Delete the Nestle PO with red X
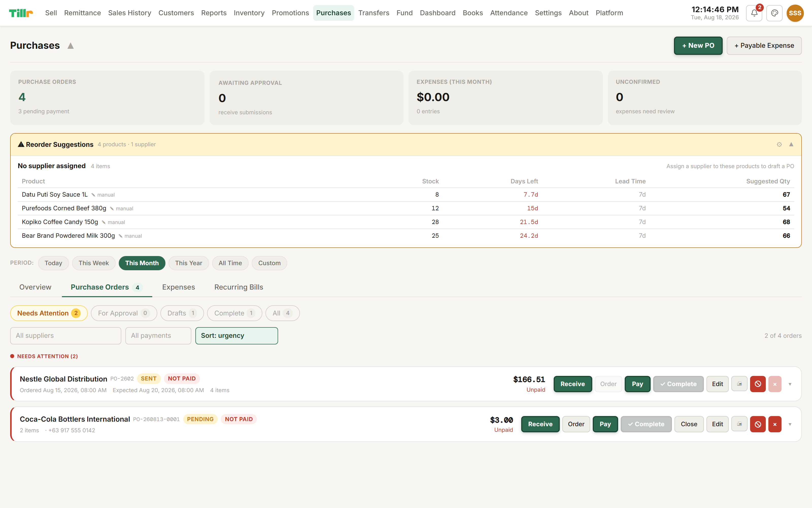Screen dimensions: 812x508 775,384
